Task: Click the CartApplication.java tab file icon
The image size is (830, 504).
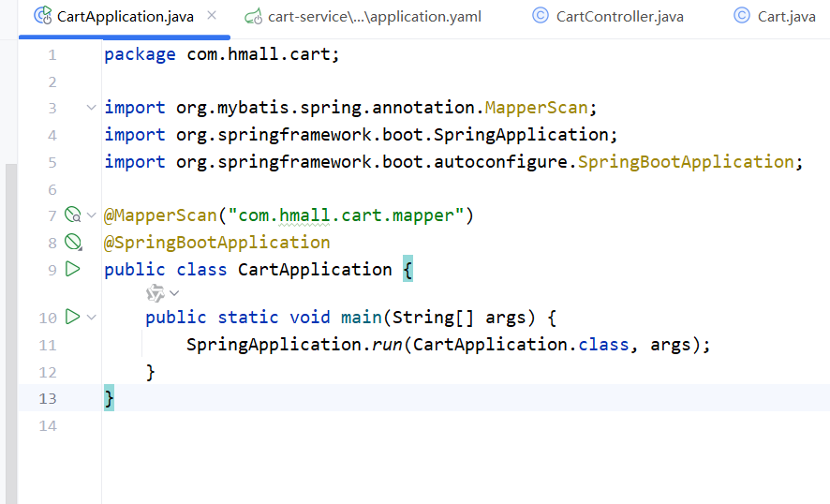Action: coord(43,15)
